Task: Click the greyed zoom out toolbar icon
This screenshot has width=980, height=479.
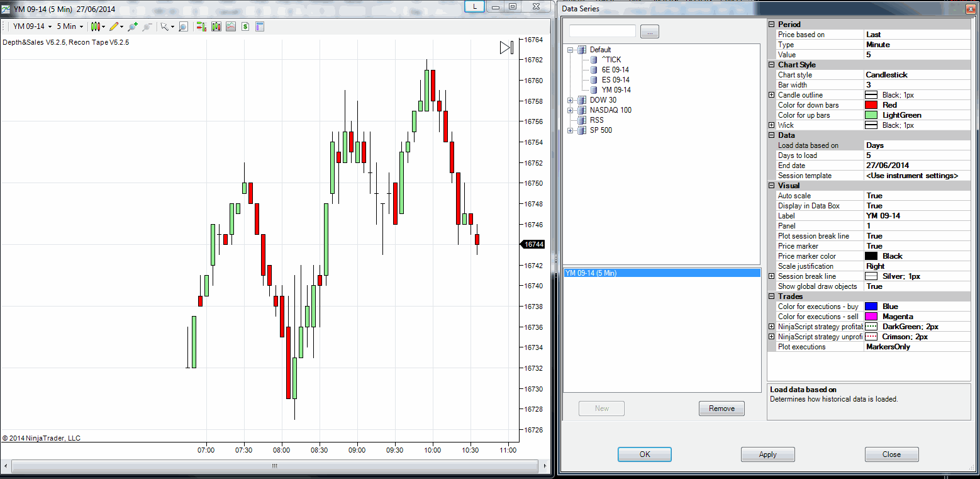Action: 147,26
